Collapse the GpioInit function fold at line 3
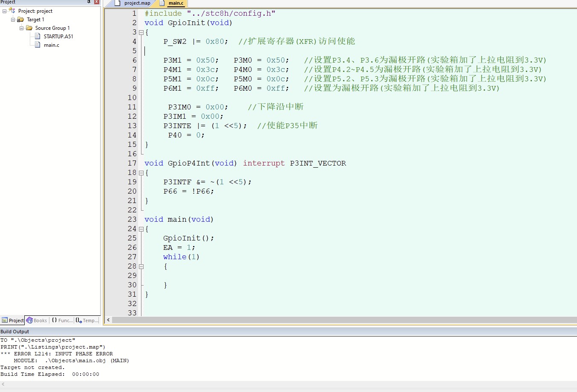 (141, 32)
